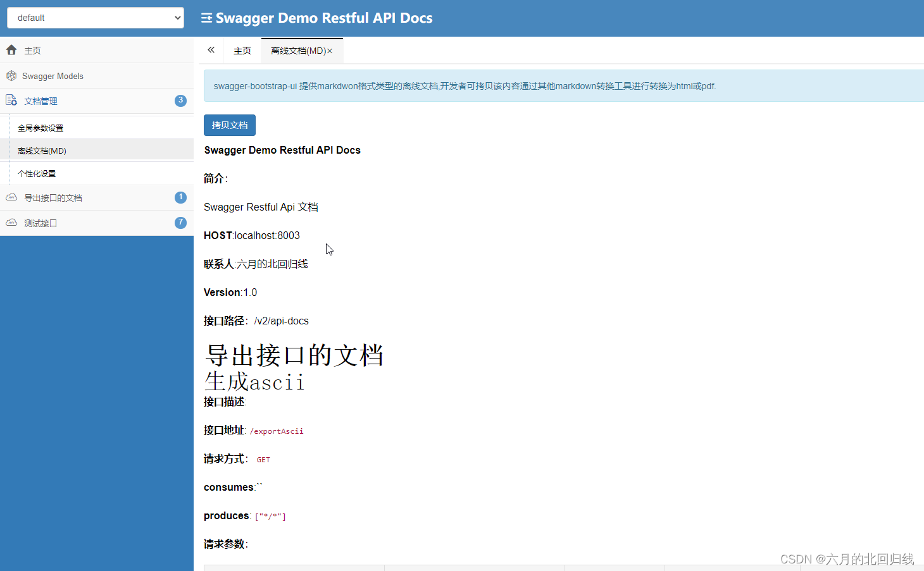Click the home icon beside 主页
The height and width of the screenshot is (571, 924).
11,50
